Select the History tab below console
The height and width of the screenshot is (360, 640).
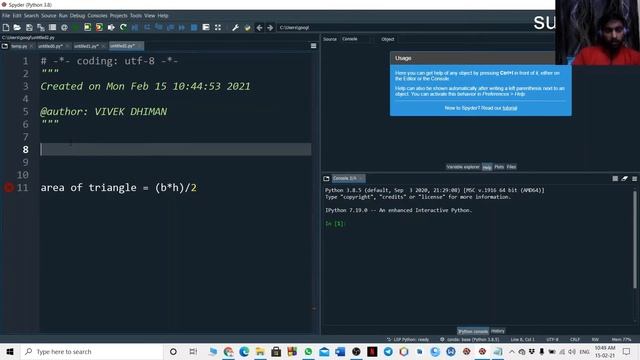[x=498, y=331]
